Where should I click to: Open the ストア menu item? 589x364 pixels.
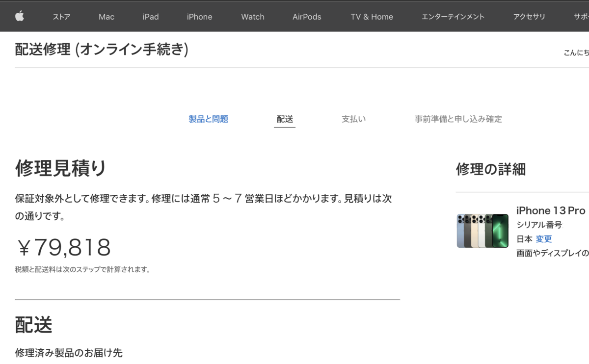tap(61, 17)
